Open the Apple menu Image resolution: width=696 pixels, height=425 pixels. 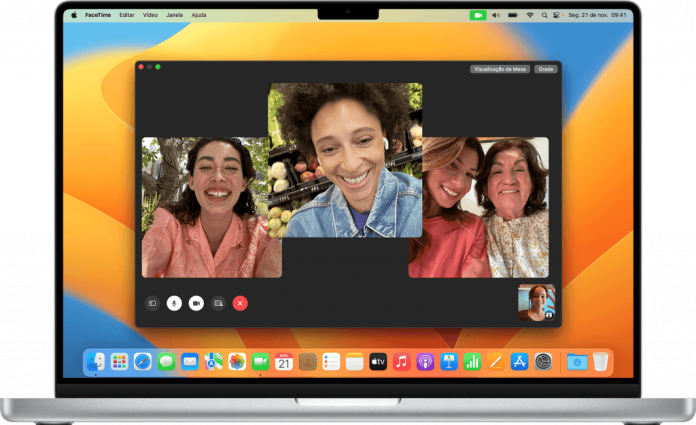tap(74, 15)
